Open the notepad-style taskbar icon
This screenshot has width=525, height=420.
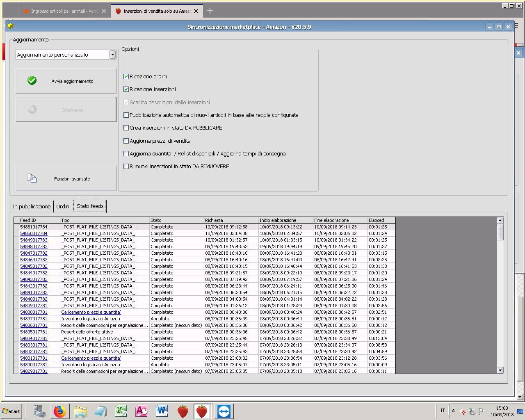[100, 411]
